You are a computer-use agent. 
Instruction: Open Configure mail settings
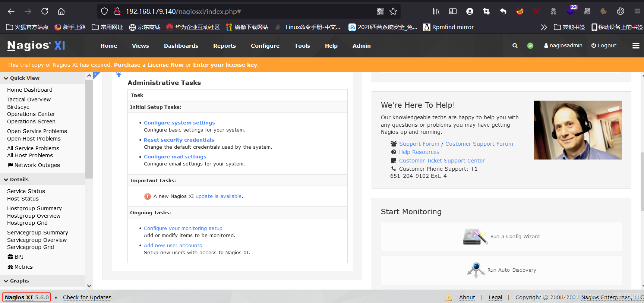(175, 157)
